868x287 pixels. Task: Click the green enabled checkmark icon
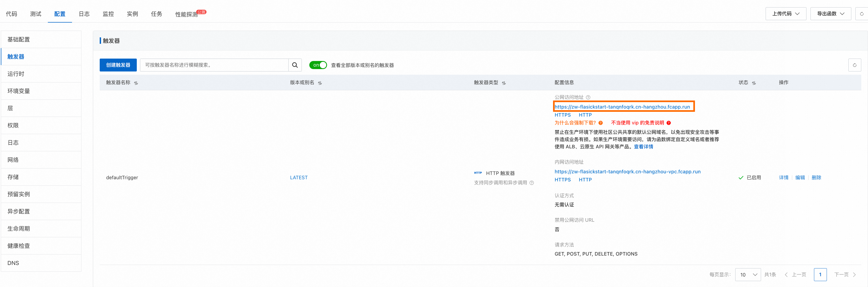(741, 178)
